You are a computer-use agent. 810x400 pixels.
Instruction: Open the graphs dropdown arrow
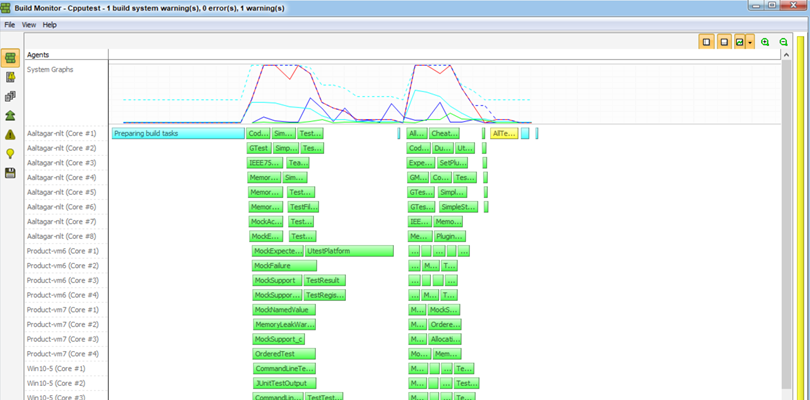(749, 42)
